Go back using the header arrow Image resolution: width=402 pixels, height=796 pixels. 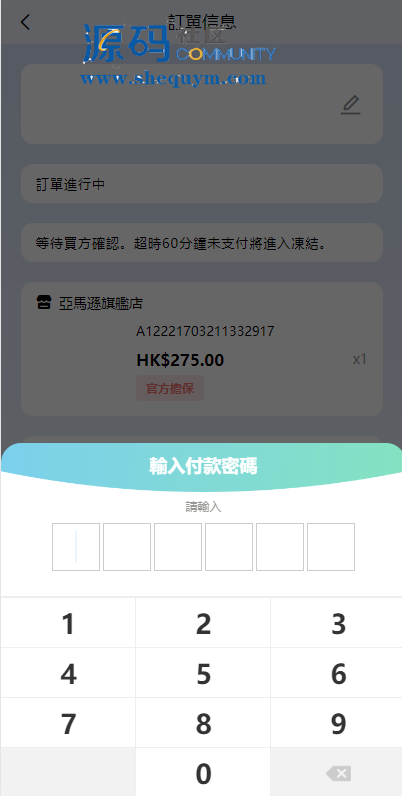pos(25,22)
